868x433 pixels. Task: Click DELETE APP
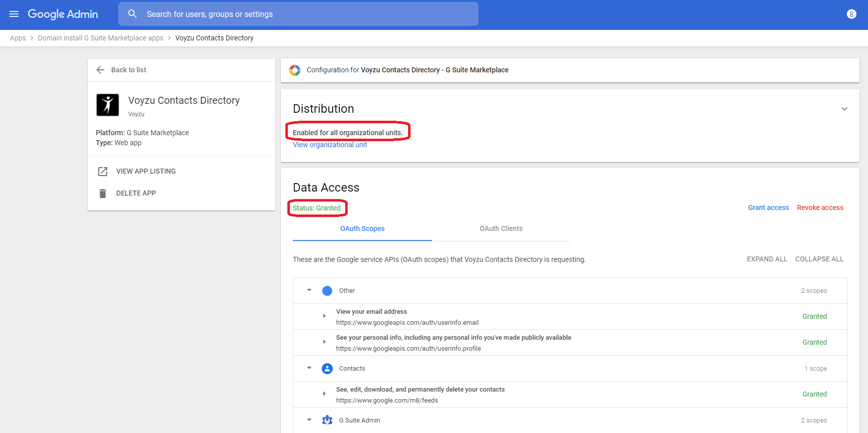click(x=136, y=193)
